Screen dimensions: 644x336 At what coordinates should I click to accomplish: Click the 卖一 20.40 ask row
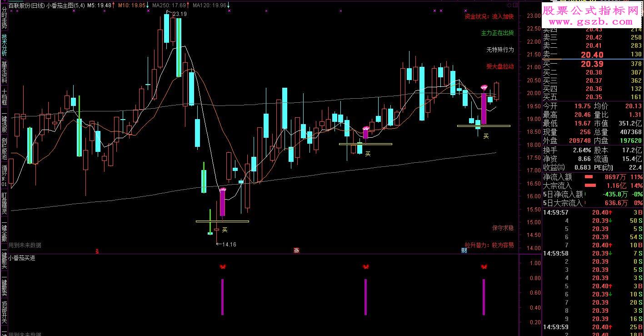tap(593, 55)
